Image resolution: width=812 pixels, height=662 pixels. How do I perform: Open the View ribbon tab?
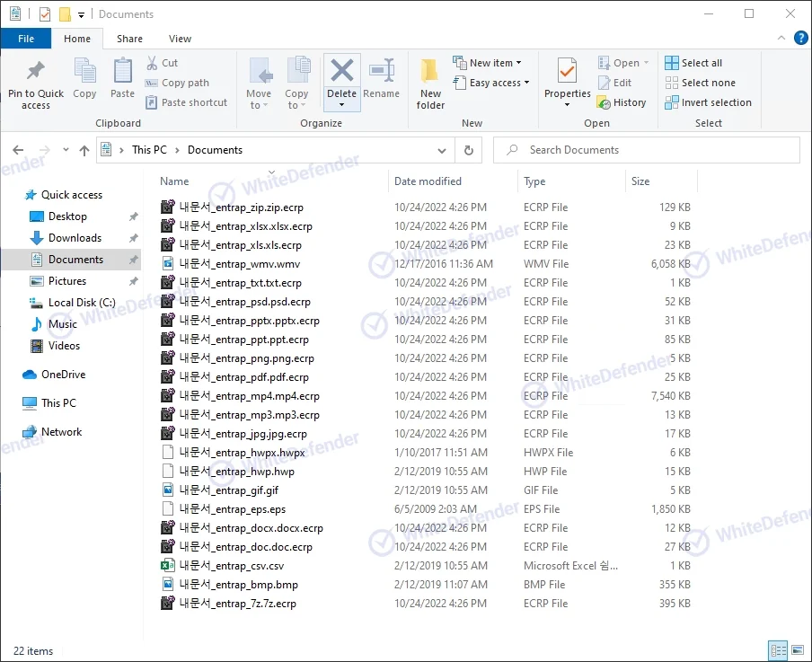coord(180,39)
